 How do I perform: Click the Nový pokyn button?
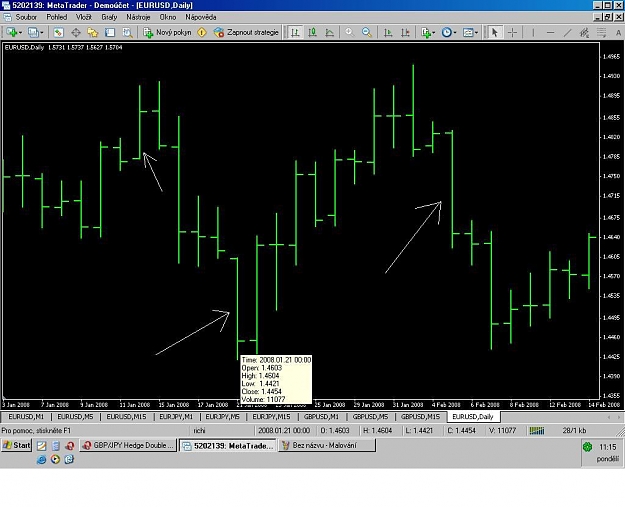[167, 32]
